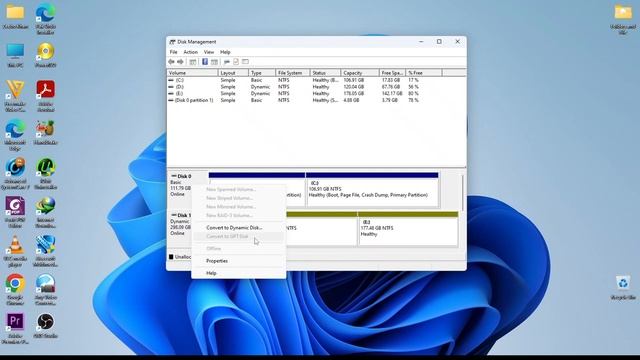Toggle the Show/Hide Console Tree toolbar icon
Viewport: 640px width, 360px height.
193,62
